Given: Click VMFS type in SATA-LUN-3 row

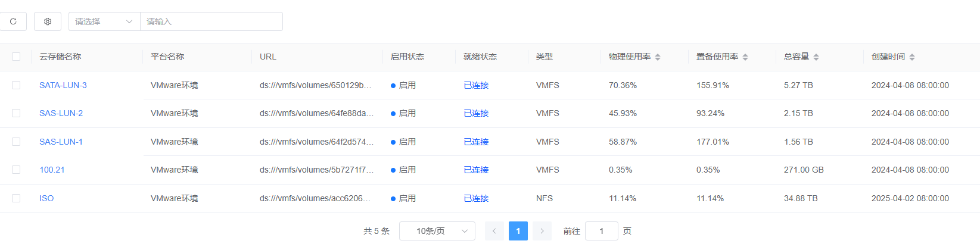Looking at the screenshot, I should pyautogui.click(x=547, y=85).
